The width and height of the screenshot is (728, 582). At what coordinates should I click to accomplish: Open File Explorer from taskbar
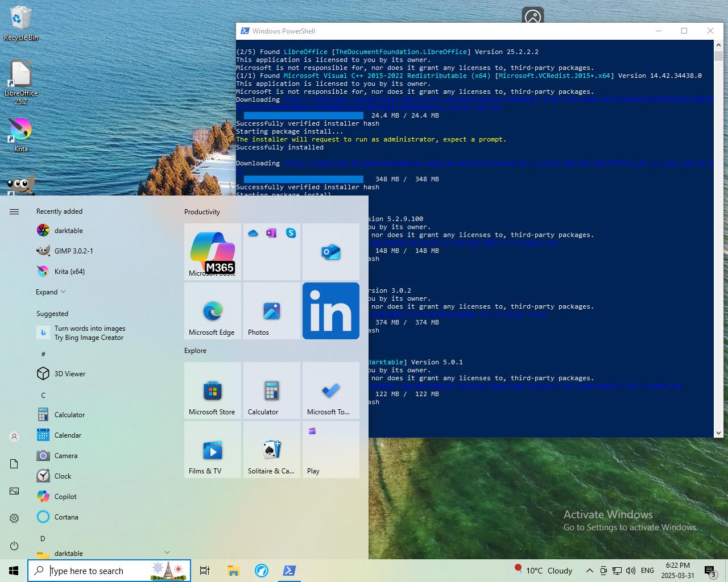pyautogui.click(x=233, y=571)
